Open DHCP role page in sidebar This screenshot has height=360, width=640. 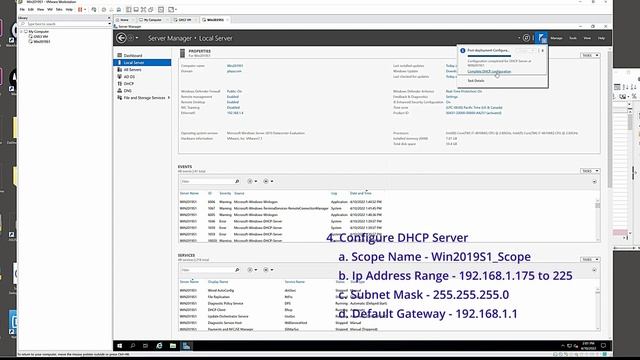[129, 84]
